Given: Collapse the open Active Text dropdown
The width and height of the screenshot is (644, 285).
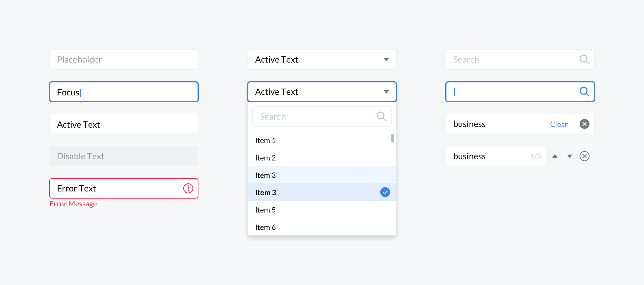Looking at the screenshot, I should click(x=386, y=92).
